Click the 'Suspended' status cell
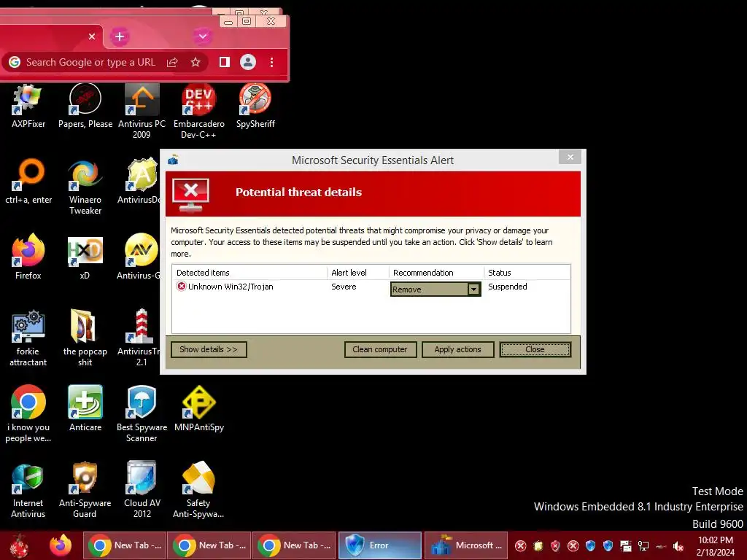 pos(508,287)
